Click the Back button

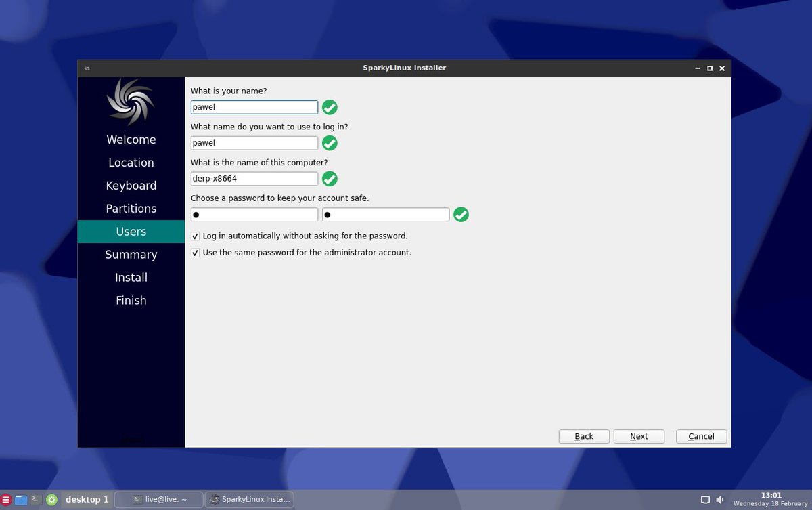(584, 437)
